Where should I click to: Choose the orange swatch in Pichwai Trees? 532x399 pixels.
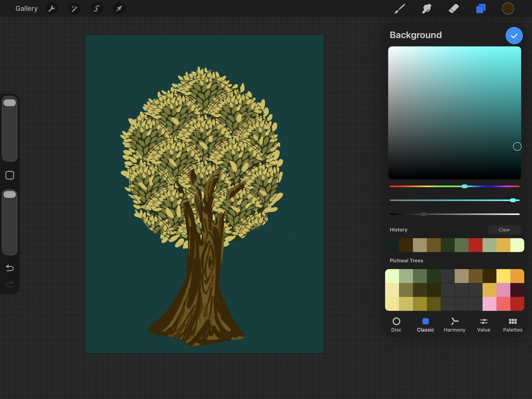pos(517,276)
